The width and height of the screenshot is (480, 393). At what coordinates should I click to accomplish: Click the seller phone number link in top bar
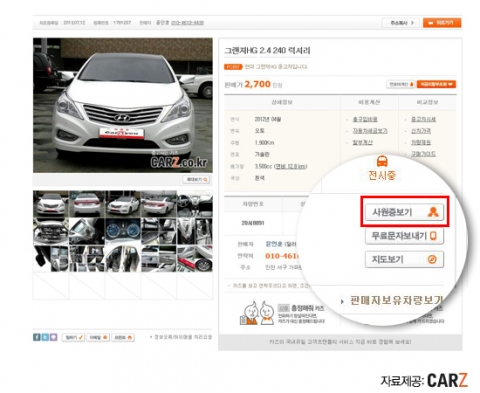click(x=187, y=23)
